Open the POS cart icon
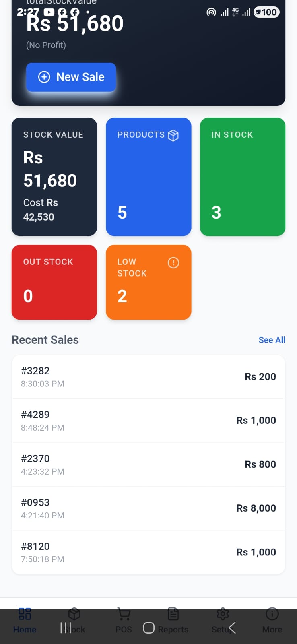297x644 pixels. coord(124,614)
